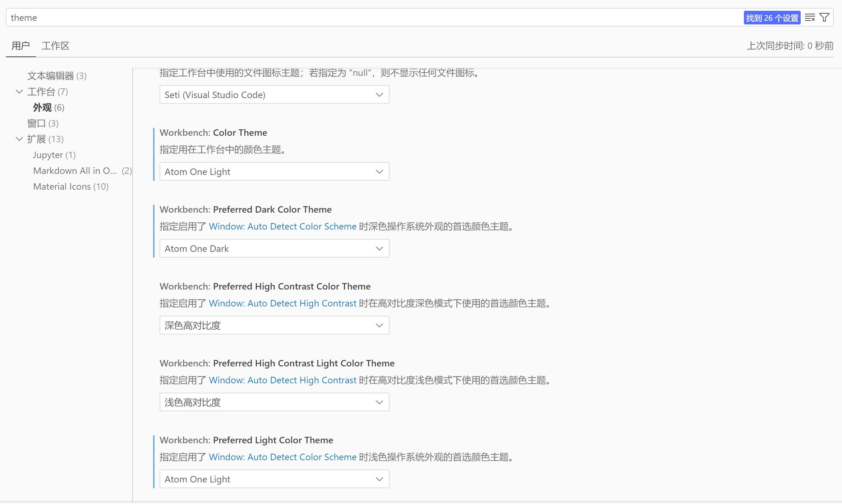Select Markdown All in One settings
The image size is (842, 504).
coord(75,171)
